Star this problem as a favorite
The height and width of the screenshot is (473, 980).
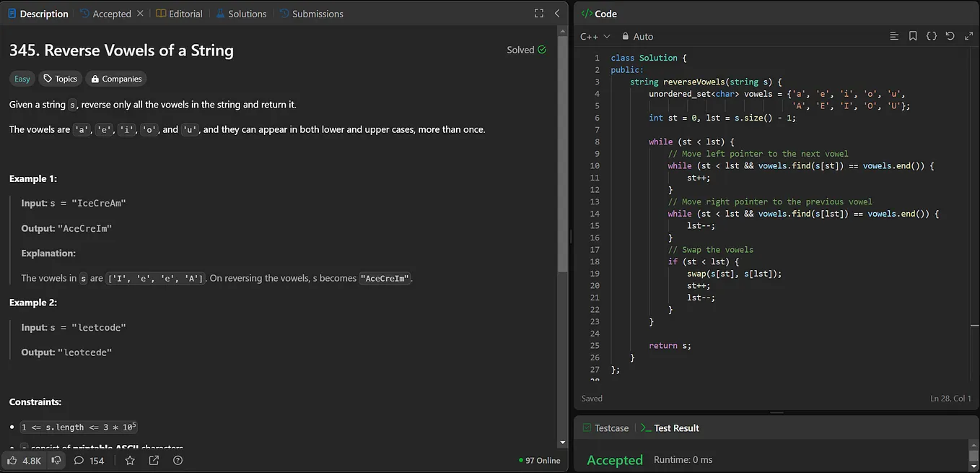pos(129,460)
